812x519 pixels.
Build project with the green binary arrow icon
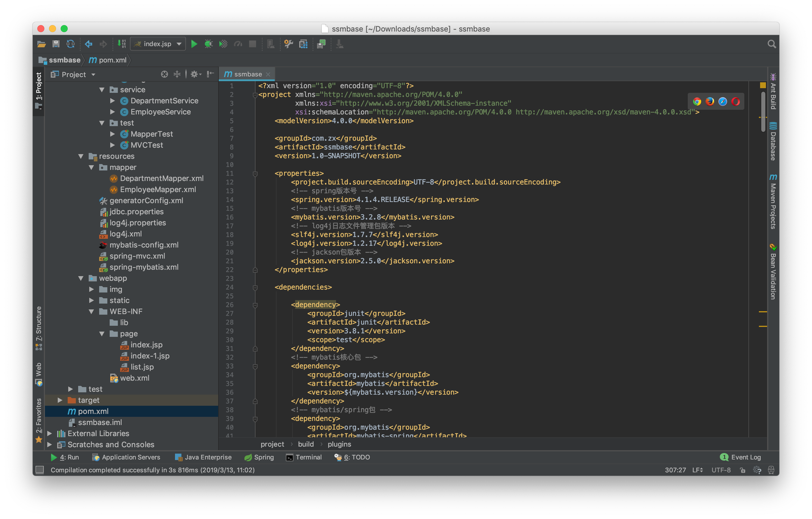(121, 44)
